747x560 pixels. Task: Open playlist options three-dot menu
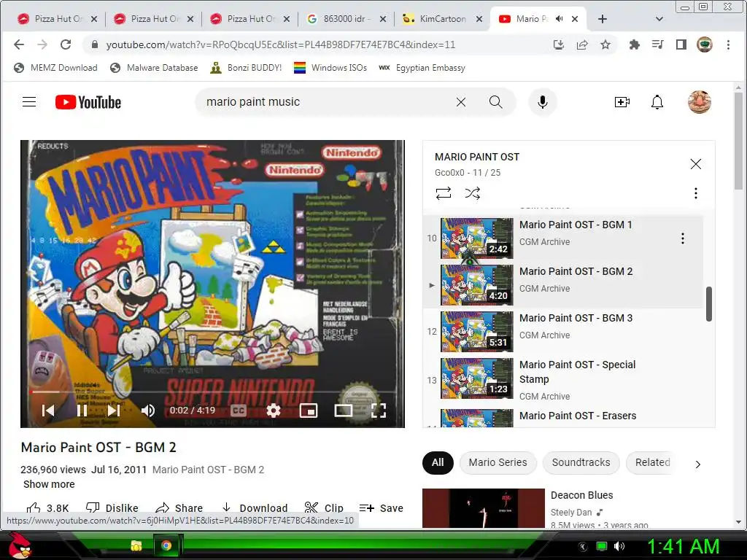[x=695, y=193]
